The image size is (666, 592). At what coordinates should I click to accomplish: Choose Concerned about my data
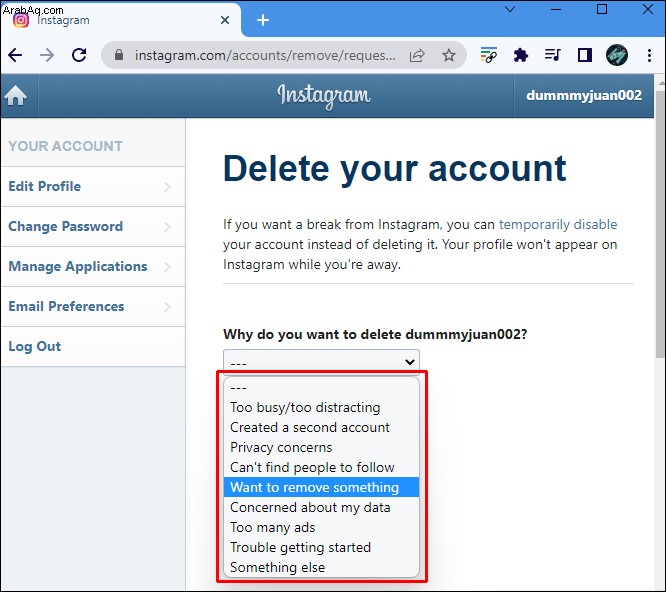click(x=321, y=507)
